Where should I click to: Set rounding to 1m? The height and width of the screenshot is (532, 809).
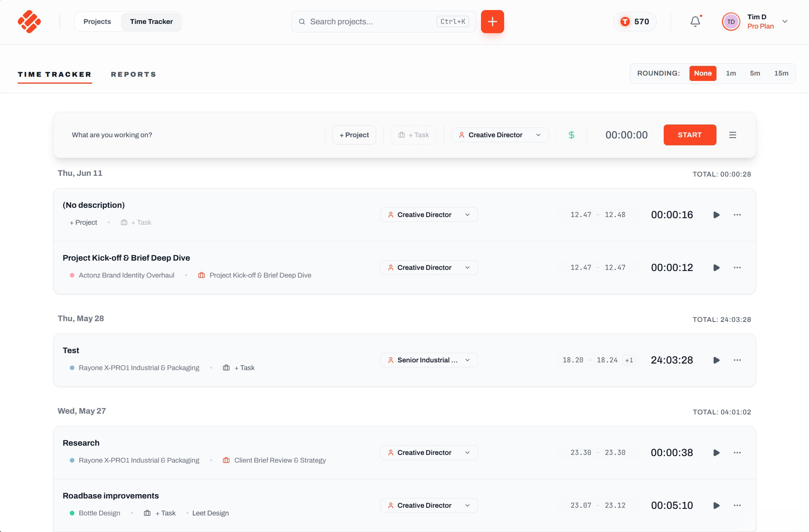click(x=731, y=73)
